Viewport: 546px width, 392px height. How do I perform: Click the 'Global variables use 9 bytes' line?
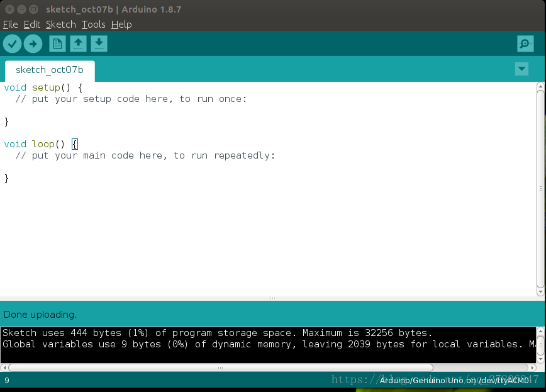tap(269, 344)
